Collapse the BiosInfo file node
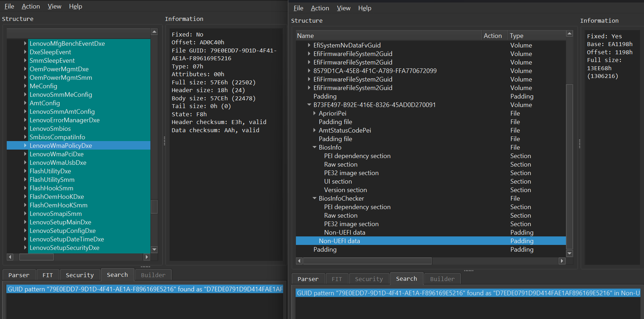The width and height of the screenshot is (644, 319). (x=314, y=147)
